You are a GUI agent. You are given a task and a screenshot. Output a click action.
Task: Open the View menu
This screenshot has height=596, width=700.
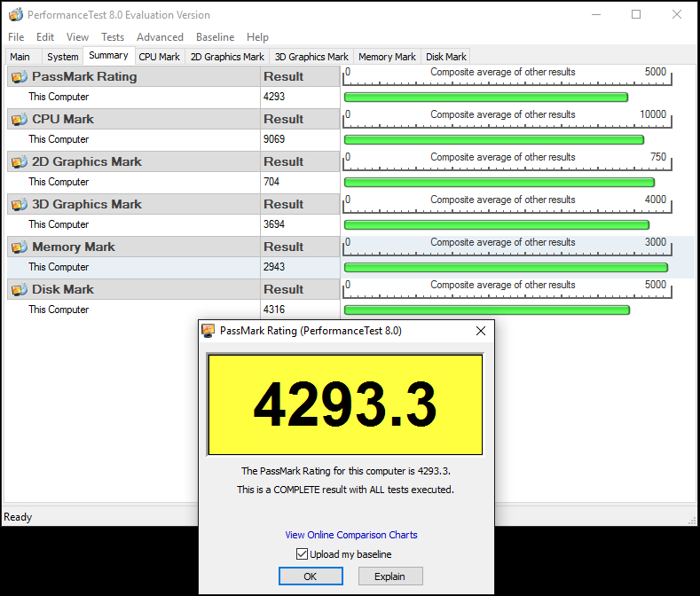(x=78, y=37)
